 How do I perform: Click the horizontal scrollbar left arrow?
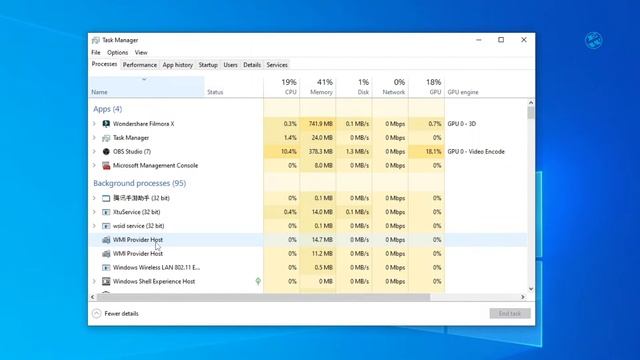pos(93,297)
